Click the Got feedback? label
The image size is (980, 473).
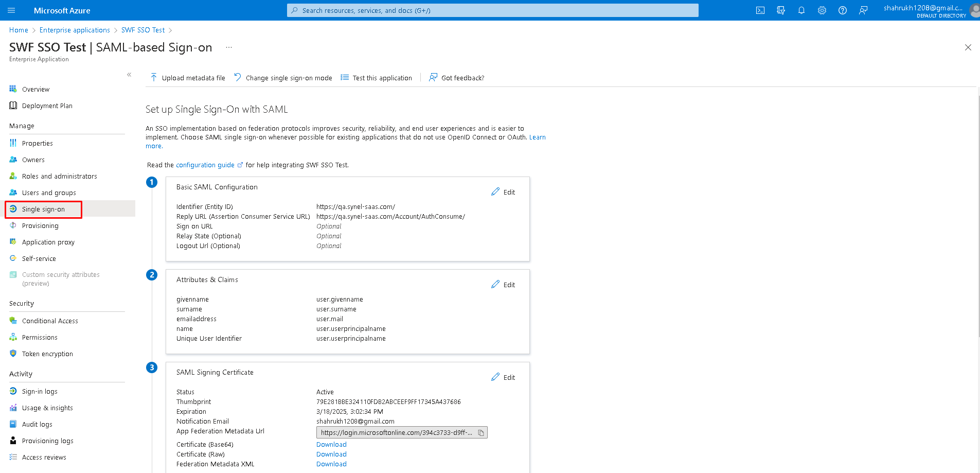462,78
